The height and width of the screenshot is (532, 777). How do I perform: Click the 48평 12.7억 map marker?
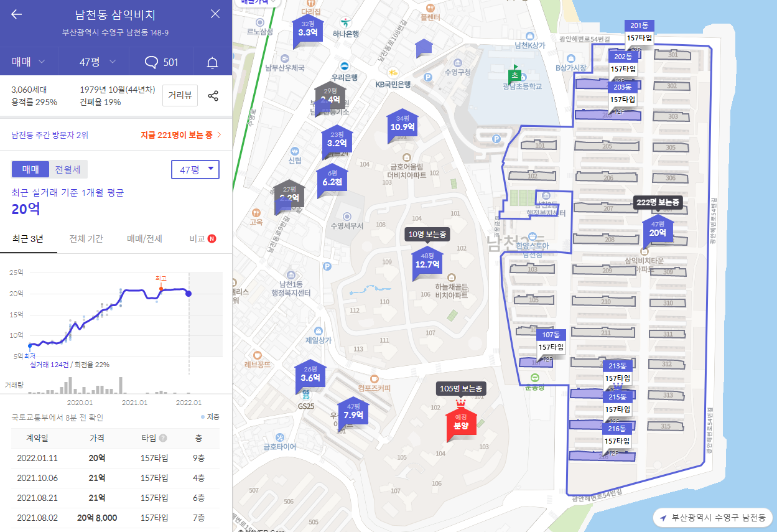pos(427,264)
